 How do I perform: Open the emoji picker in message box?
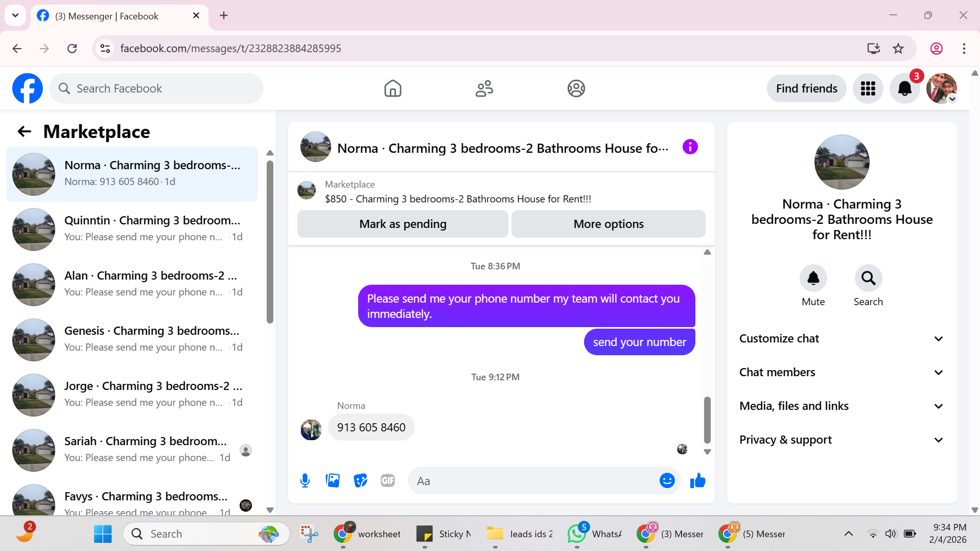(x=667, y=480)
